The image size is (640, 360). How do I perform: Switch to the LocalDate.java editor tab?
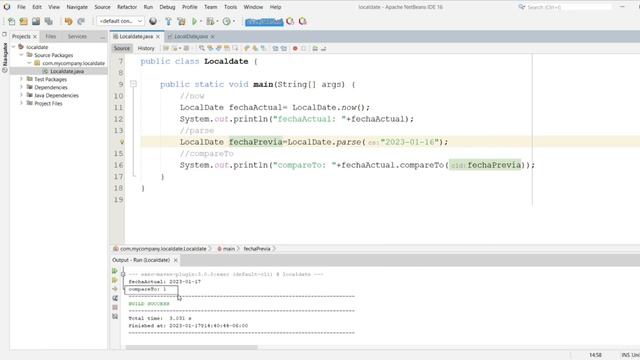(x=191, y=36)
